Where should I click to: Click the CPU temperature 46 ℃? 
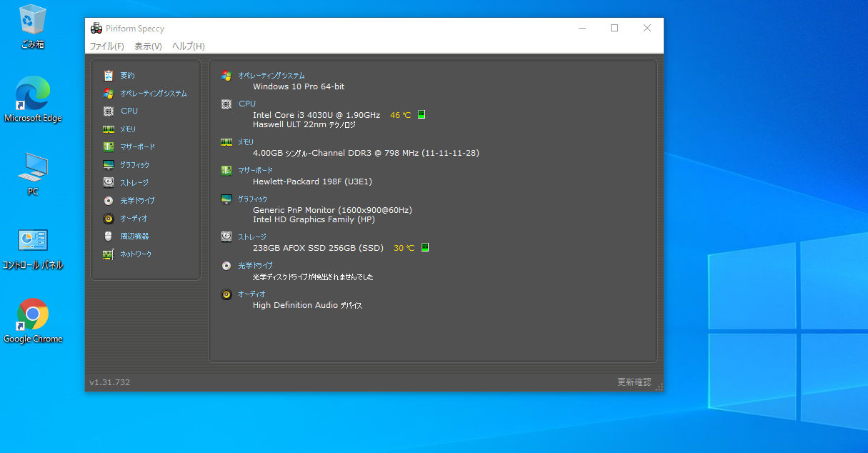click(x=400, y=114)
